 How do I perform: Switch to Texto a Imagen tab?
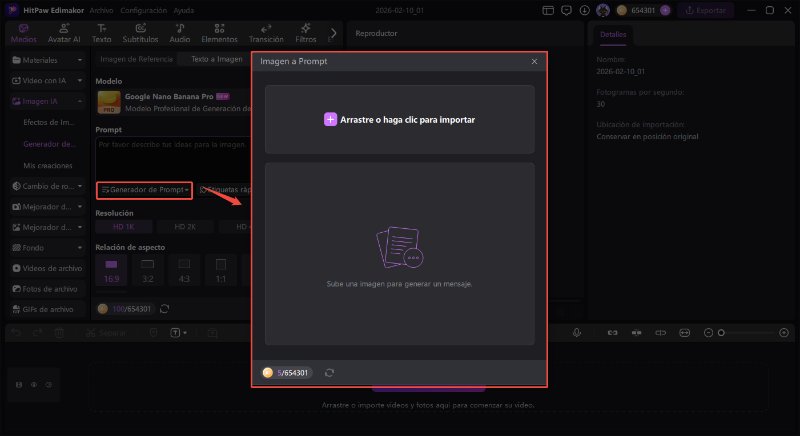217,59
